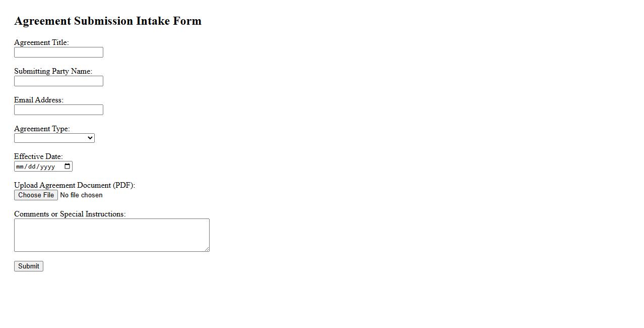Click the "Submitting Party Name:" label

(x=53, y=71)
